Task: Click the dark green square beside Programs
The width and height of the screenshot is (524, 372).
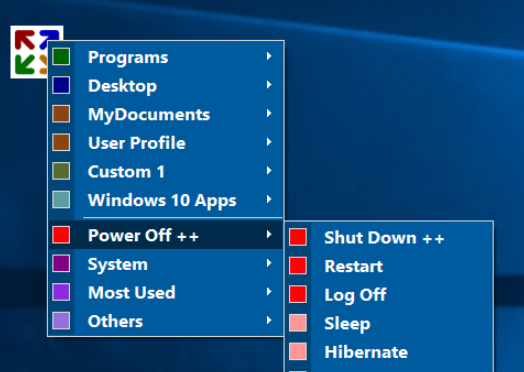Action: [x=61, y=56]
